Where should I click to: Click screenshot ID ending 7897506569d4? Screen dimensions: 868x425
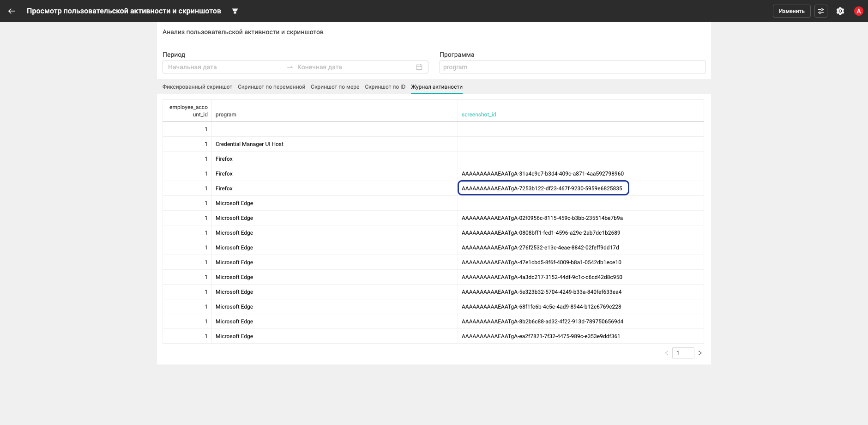[542, 322]
